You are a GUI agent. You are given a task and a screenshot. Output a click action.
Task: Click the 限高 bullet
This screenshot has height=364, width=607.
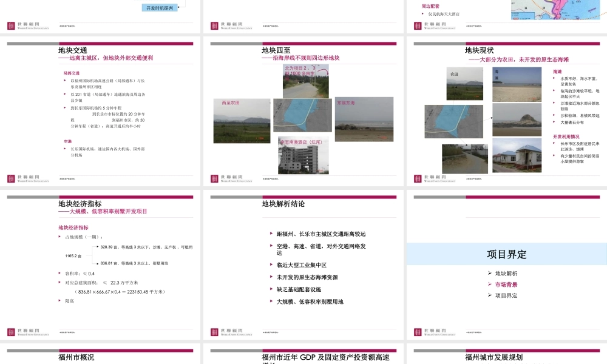[x=69, y=301]
